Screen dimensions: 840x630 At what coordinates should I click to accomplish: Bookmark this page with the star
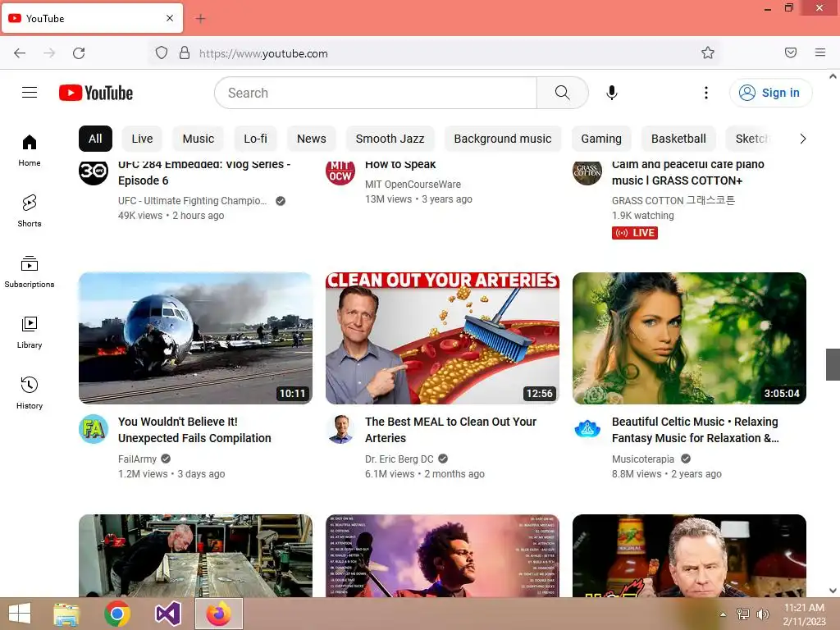point(708,53)
